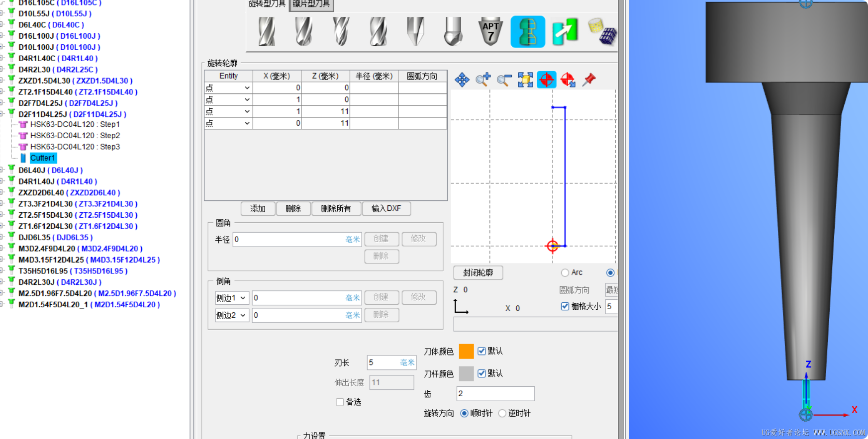This screenshot has height=439, width=868.
Task: Select the 逆时针 counterclockwise rotation radio
Action: 502,413
